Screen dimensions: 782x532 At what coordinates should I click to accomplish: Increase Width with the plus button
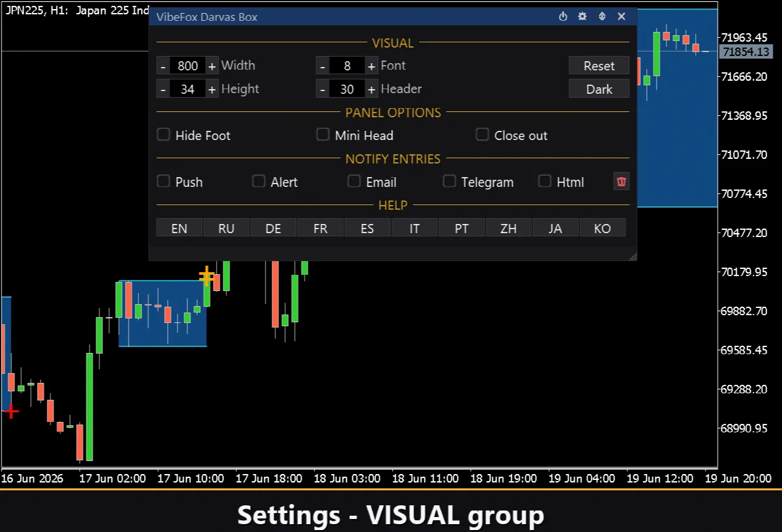pyautogui.click(x=212, y=66)
